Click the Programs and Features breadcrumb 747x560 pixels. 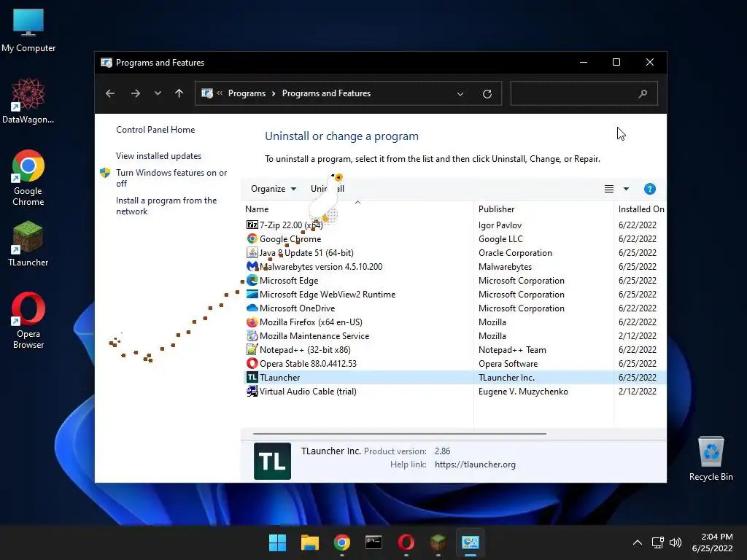tap(326, 93)
